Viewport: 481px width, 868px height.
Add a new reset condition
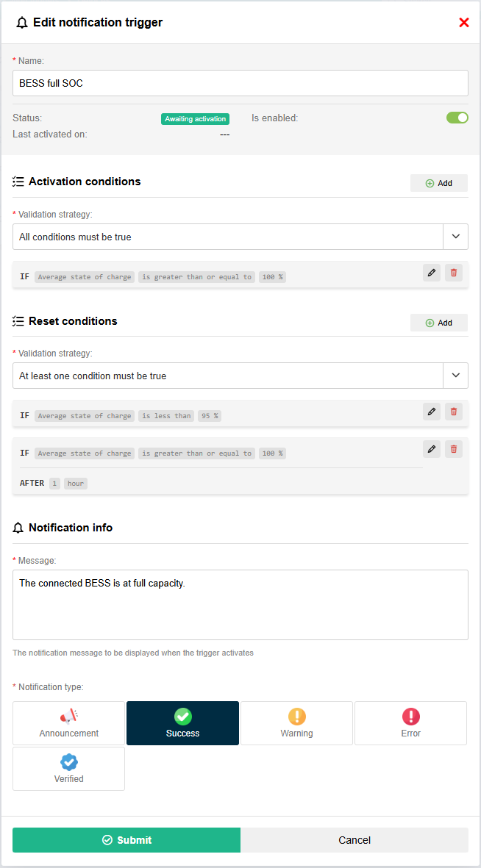pos(439,323)
